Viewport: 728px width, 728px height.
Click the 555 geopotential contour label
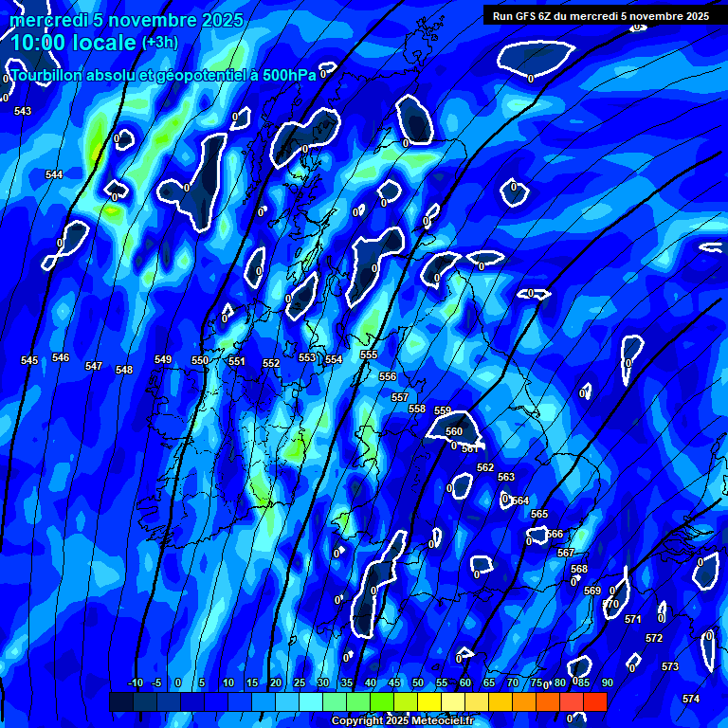point(369,355)
